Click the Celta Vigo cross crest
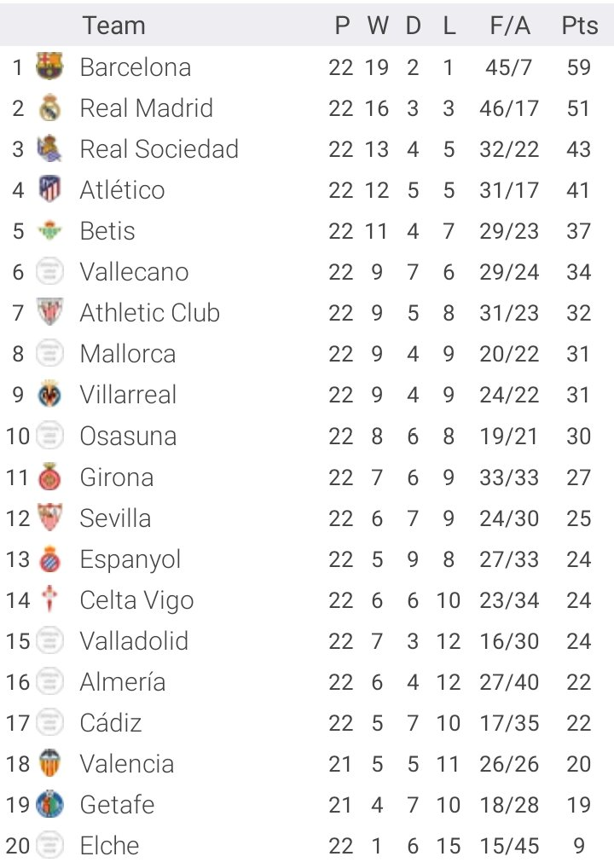The image size is (614, 868). tap(49, 599)
